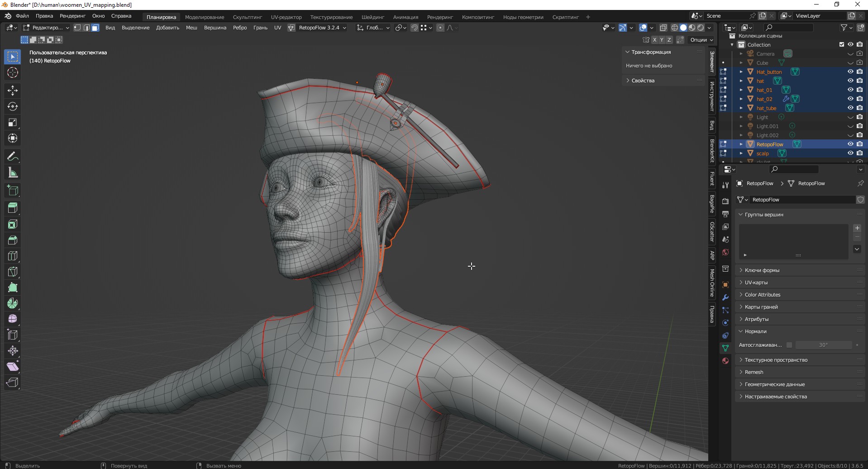Screen dimensions: 868x469
Task: Activate the Annotate pencil tool
Action: click(13, 157)
